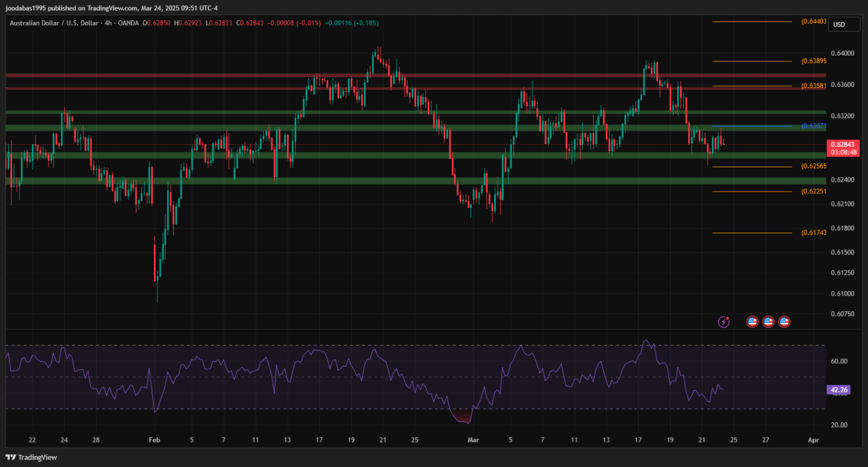Click 0.62400 on the price axis
The image size is (868, 467).
(842, 180)
